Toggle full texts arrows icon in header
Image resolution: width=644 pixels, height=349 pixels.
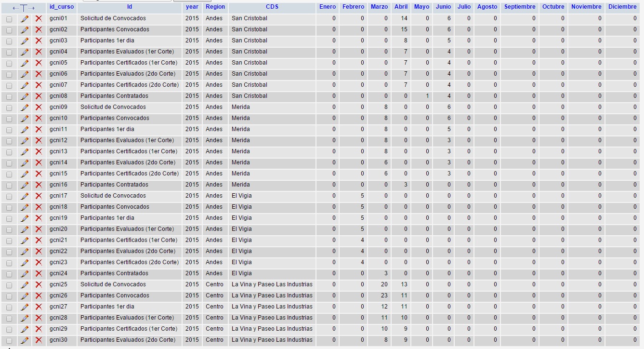pos(24,8)
